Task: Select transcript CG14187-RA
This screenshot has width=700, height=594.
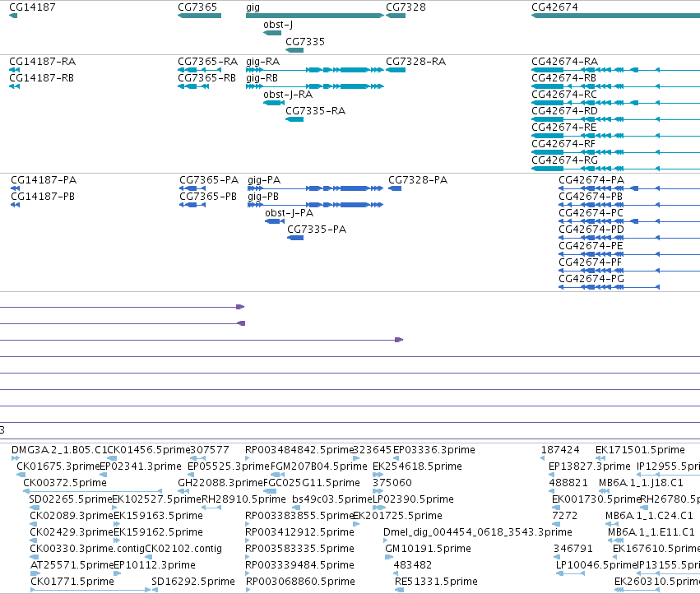Action: point(43,61)
